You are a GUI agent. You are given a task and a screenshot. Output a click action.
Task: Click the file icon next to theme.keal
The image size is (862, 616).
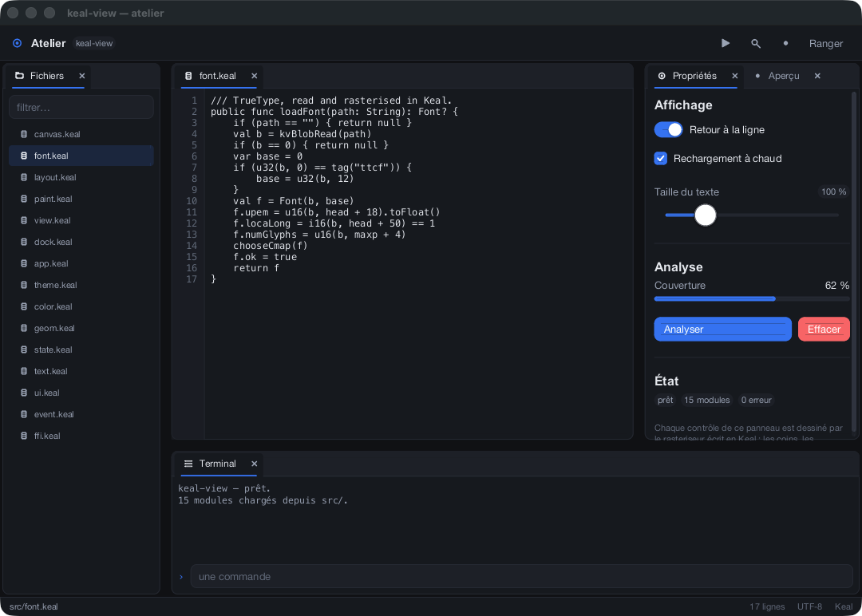[x=24, y=285]
